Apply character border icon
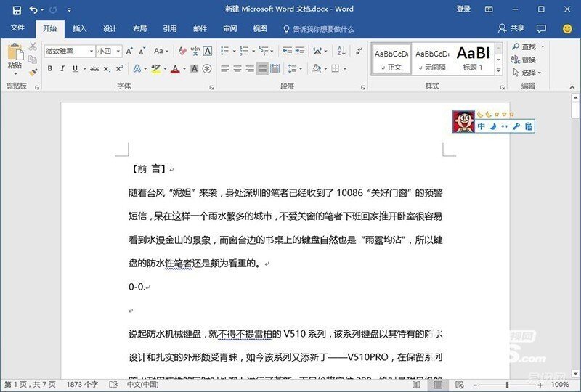581x392 pixels. tap(208, 51)
